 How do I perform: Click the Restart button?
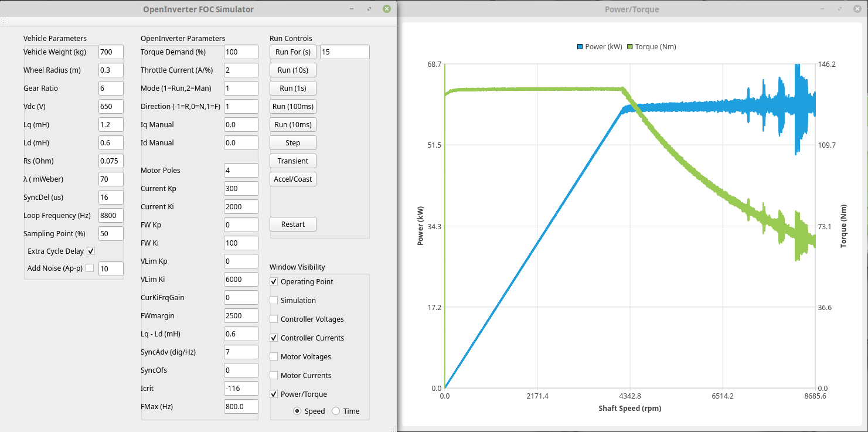[293, 224]
